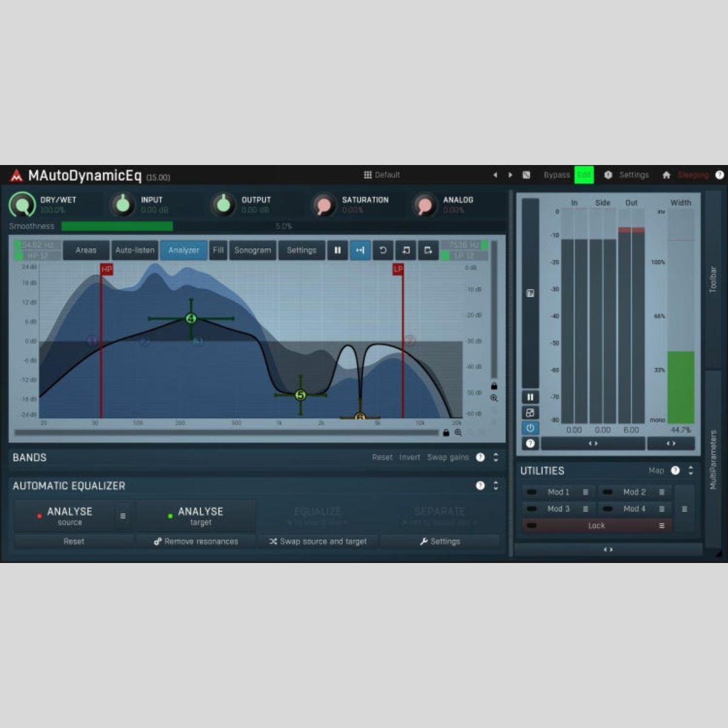Click the horizontal zoom lock icon
The height and width of the screenshot is (728, 728).
tap(447, 433)
